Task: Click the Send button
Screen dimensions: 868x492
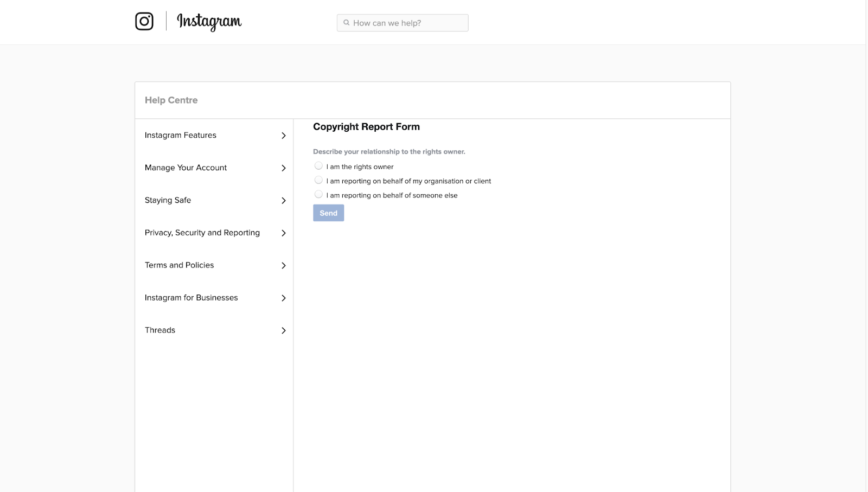Action: [x=328, y=213]
